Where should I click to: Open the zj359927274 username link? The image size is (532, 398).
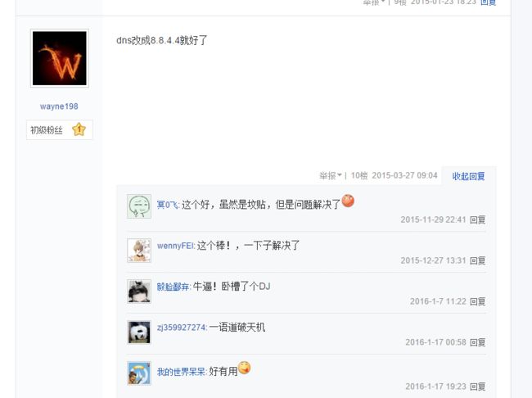pyautogui.click(x=181, y=328)
